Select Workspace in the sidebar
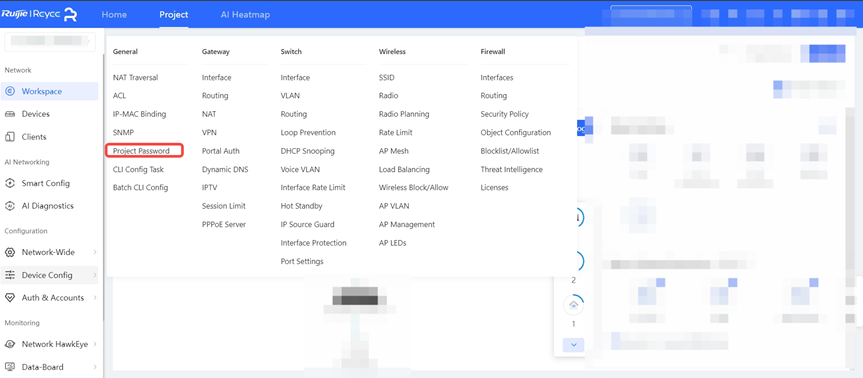Image resolution: width=863 pixels, height=378 pixels. point(50,91)
